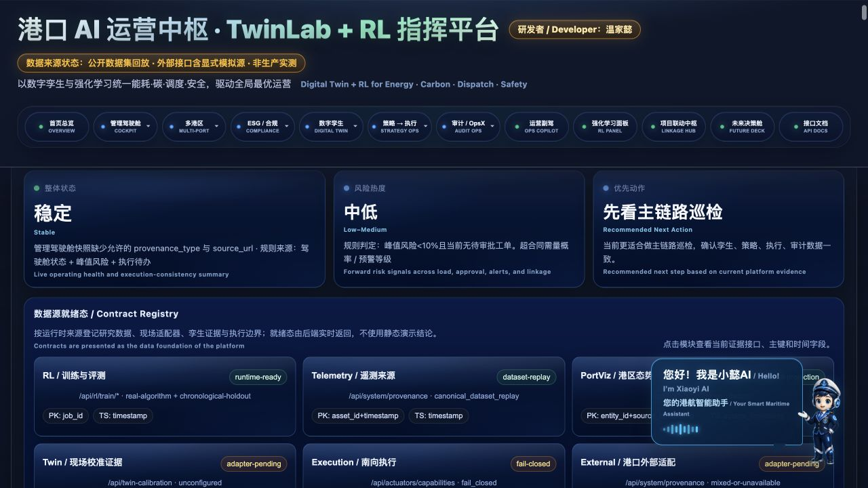Click the adapter-pending badge on the Twin card
The width and height of the screenshot is (868, 488).
(x=253, y=464)
